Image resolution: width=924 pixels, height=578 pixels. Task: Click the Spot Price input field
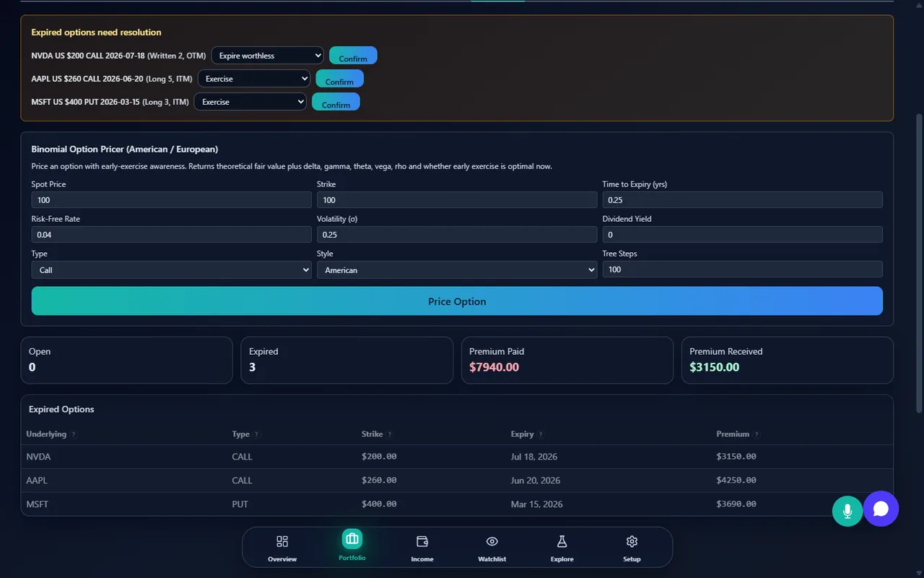tap(171, 199)
